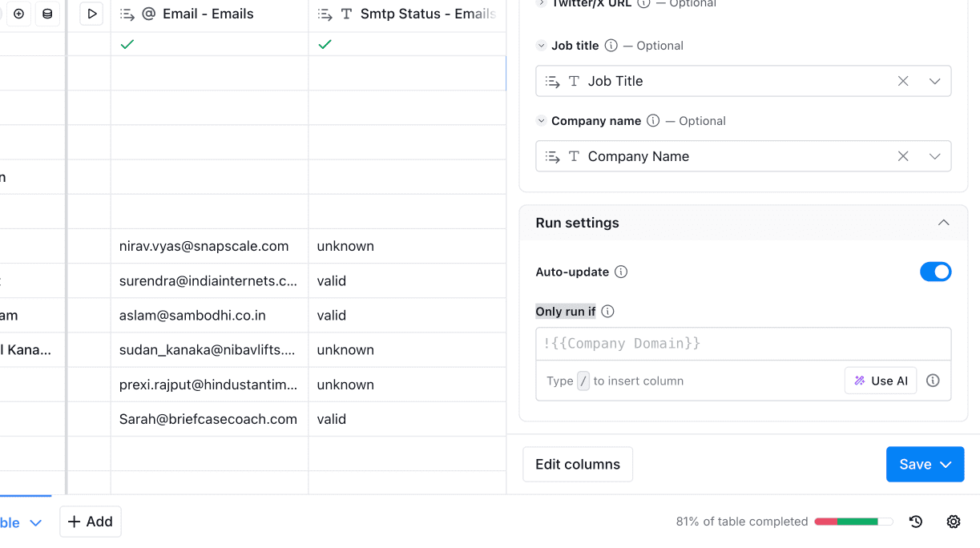Open the version history clock icon

click(916, 522)
